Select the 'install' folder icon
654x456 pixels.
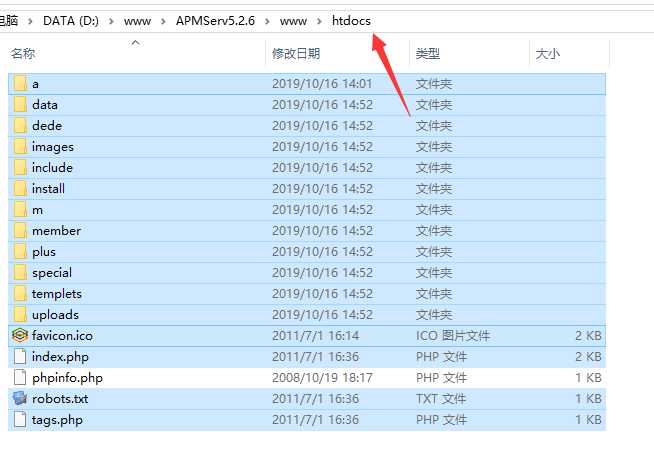point(20,189)
